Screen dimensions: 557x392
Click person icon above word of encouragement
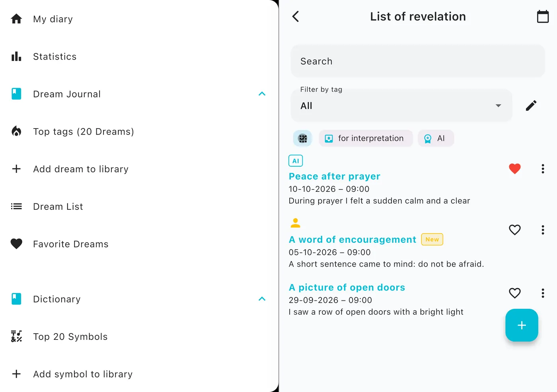[x=295, y=223]
